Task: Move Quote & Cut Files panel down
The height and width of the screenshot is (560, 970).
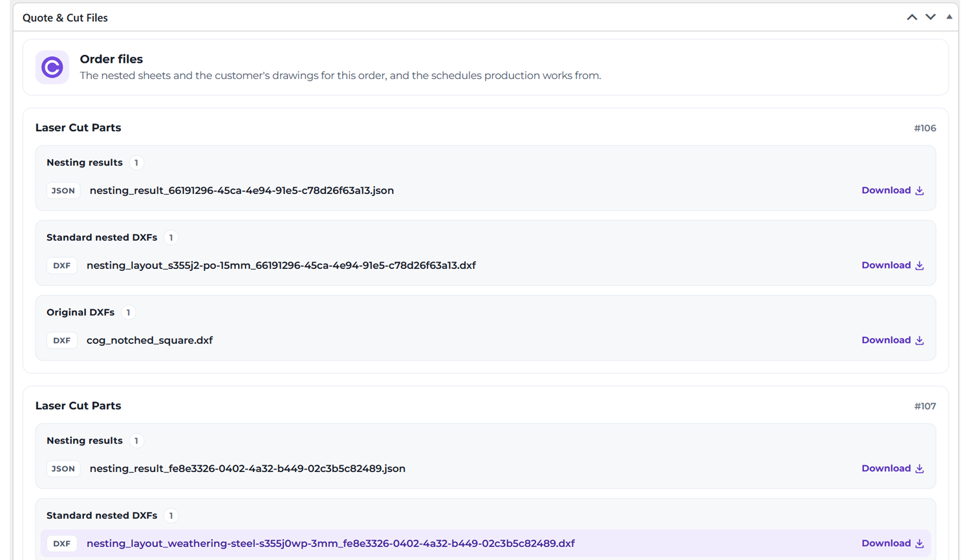Action: tap(931, 17)
